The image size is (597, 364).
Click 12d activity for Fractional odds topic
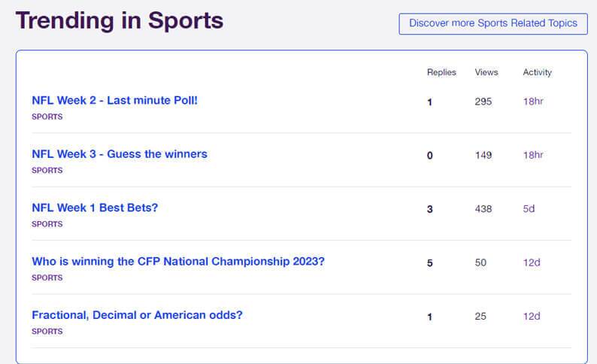pyautogui.click(x=531, y=317)
